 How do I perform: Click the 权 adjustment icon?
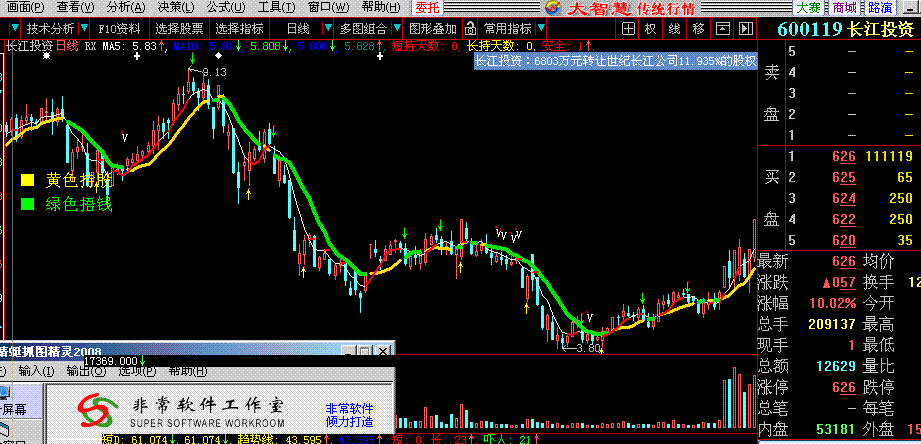pos(650,28)
